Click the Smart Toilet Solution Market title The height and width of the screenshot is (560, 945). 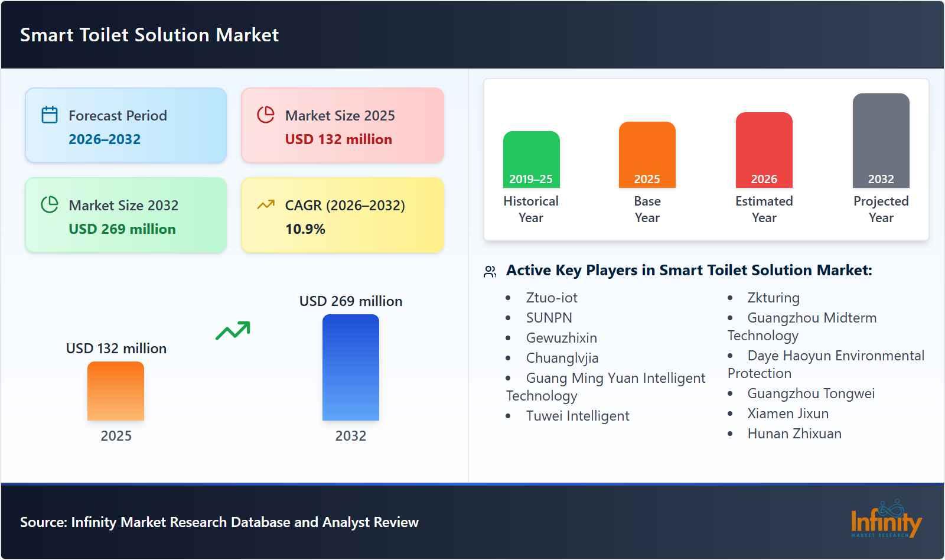[x=149, y=35]
